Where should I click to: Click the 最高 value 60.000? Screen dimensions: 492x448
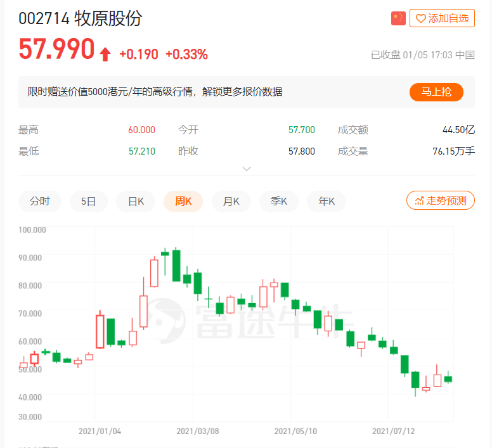tap(141, 130)
